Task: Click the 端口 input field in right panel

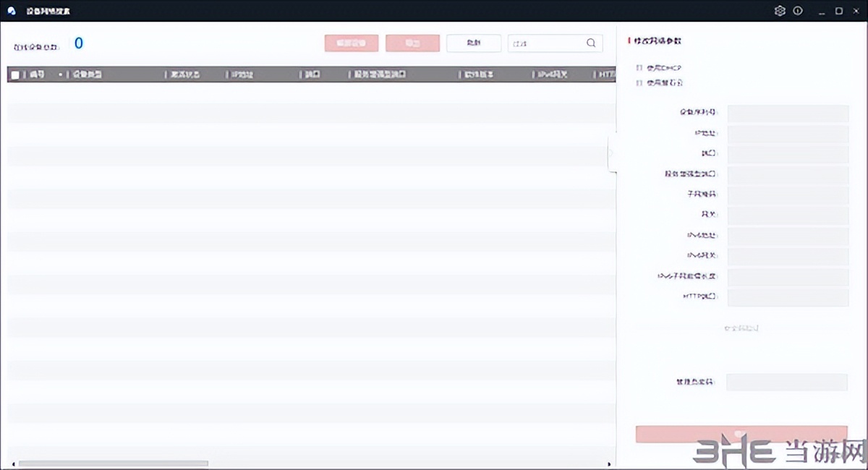Action: [788, 154]
